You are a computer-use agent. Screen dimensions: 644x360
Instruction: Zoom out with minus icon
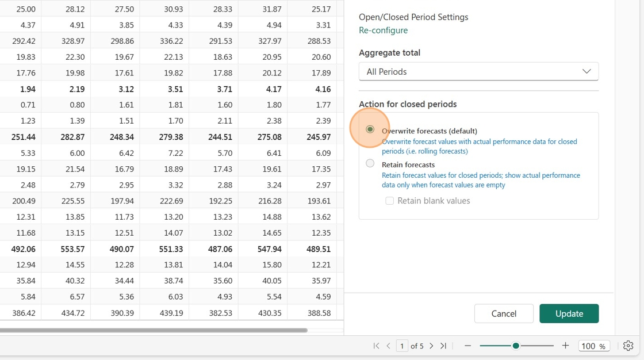tap(467, 346)
